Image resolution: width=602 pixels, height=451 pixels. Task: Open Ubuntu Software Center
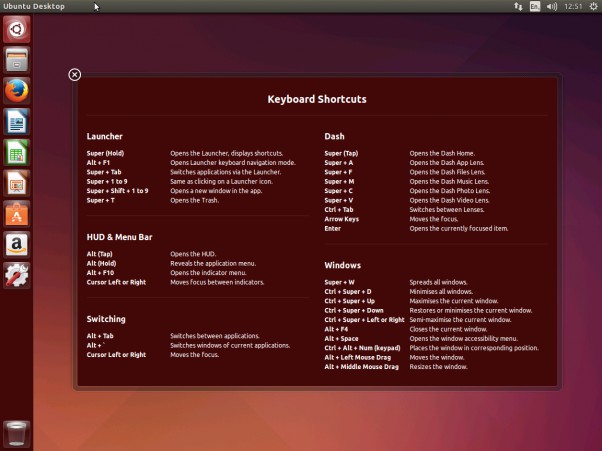tap(17, 214)
